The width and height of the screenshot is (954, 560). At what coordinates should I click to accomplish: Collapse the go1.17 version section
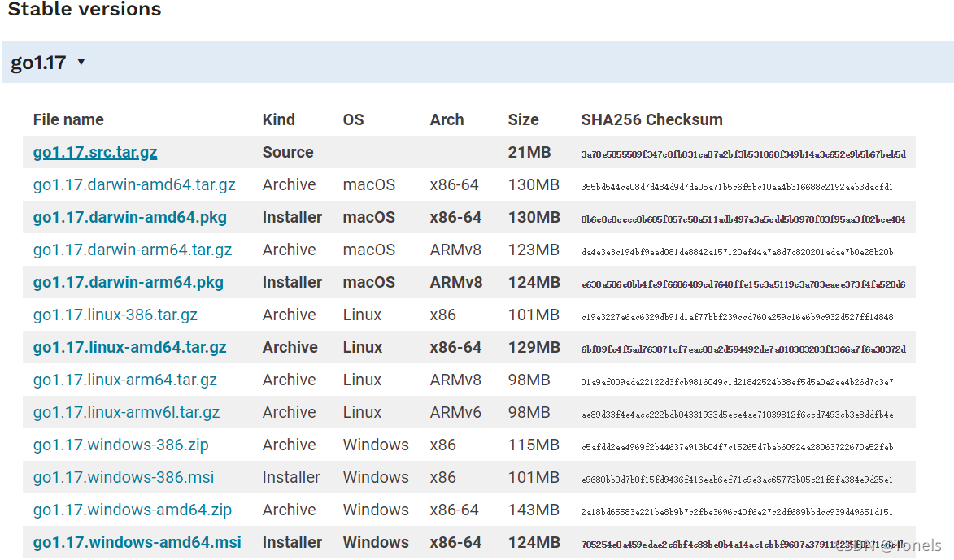click(81, 62)
